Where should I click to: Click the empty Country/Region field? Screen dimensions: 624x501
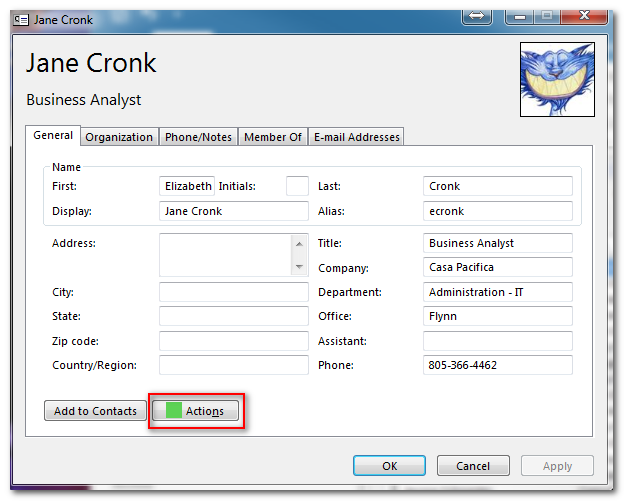coord(234,365)
